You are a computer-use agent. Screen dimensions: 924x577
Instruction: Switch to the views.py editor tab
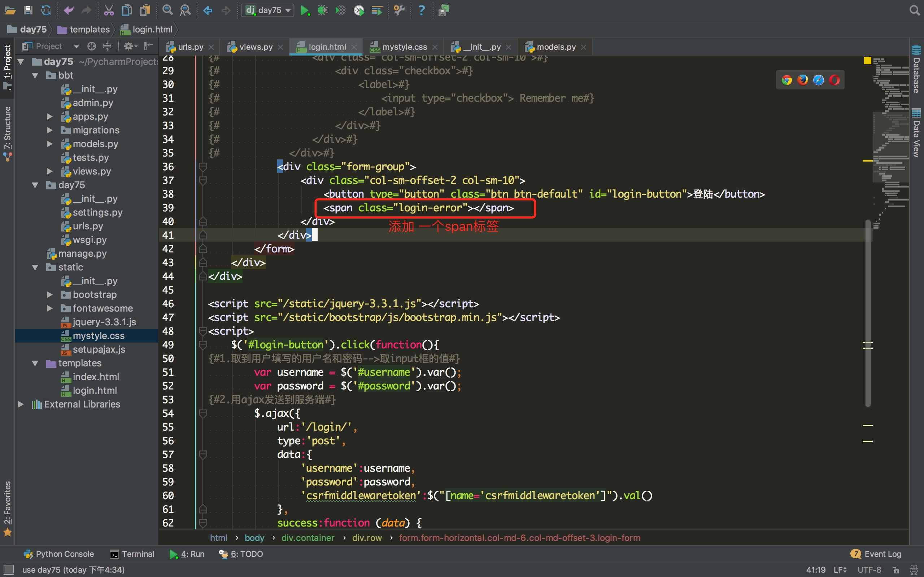[x=256, y=47]
